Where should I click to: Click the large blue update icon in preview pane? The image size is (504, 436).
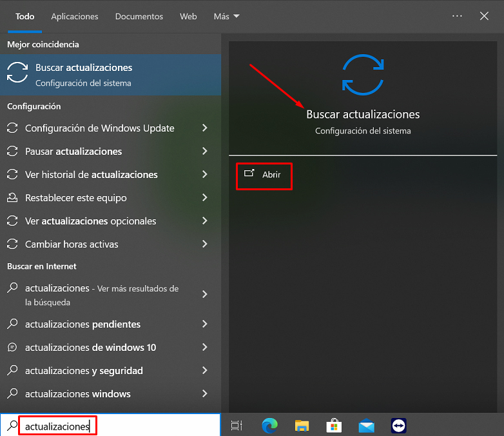(363, 75)
